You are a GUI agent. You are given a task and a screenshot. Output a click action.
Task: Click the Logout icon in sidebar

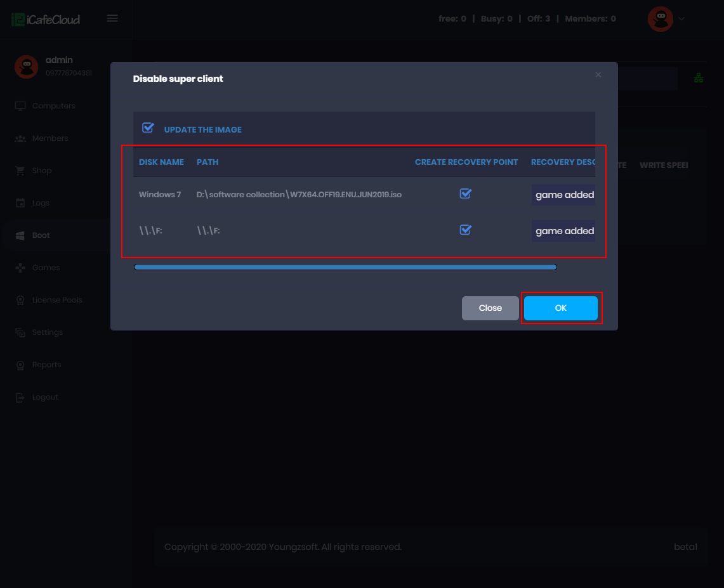(x=20, y=397)
